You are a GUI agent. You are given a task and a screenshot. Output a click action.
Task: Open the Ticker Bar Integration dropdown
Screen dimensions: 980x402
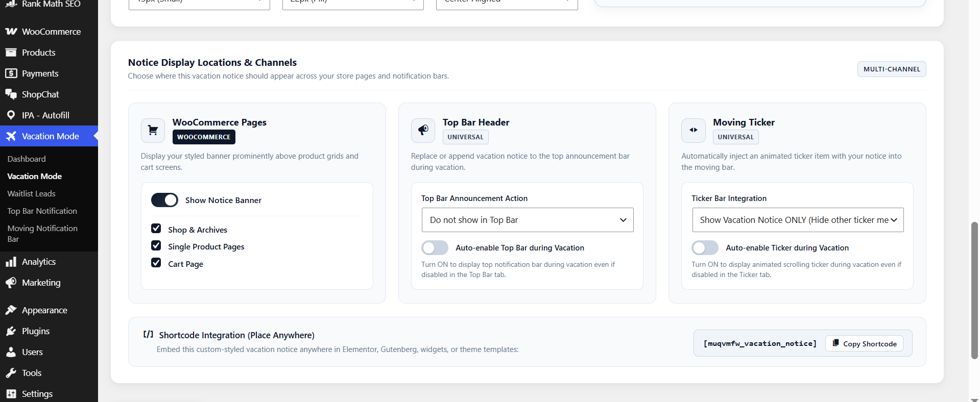click(798, 220)
